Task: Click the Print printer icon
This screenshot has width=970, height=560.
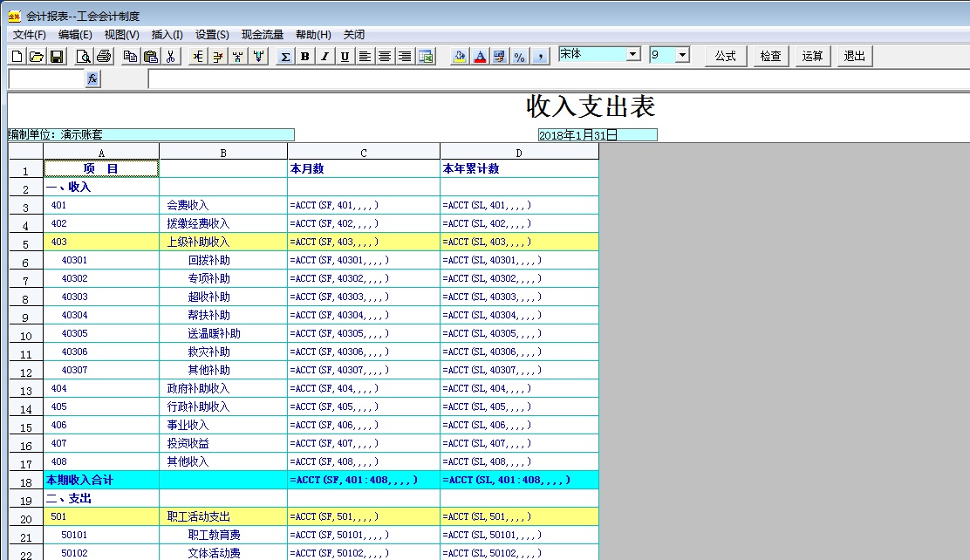Action: pyautogui.click(x=104, y=57)
